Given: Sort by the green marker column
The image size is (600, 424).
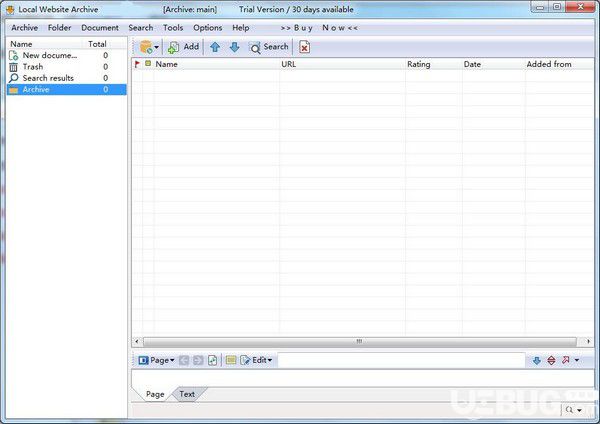Looking at the screenshot, I should coord(148,64).
